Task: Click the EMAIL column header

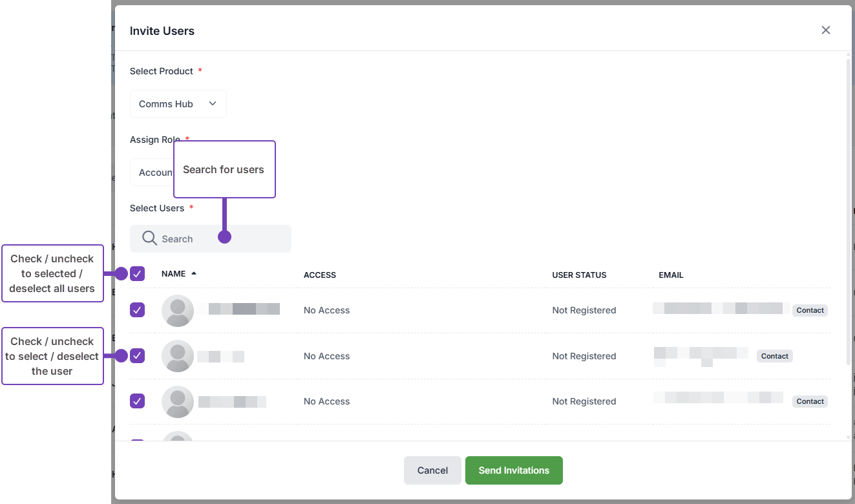Action: pos(671,275)
